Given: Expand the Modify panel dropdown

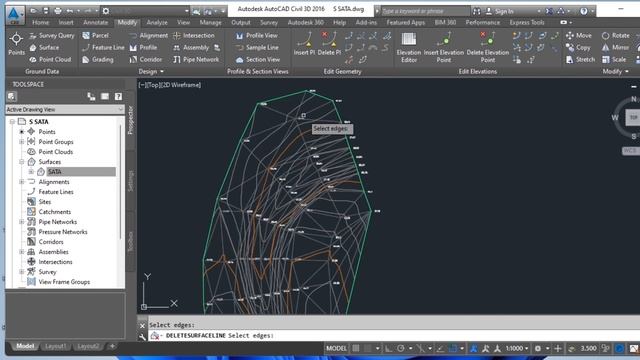Looking at the screenshot, I should [616, 71].
